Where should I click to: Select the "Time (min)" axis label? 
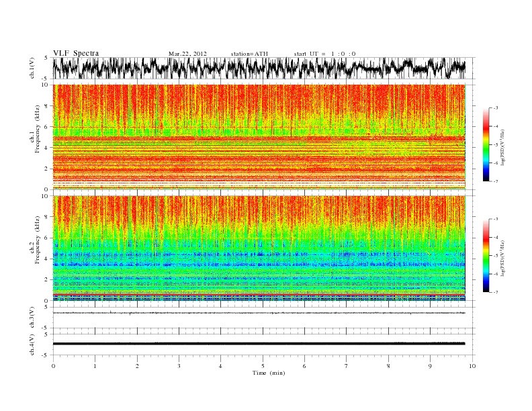click(x=269, y=373)
